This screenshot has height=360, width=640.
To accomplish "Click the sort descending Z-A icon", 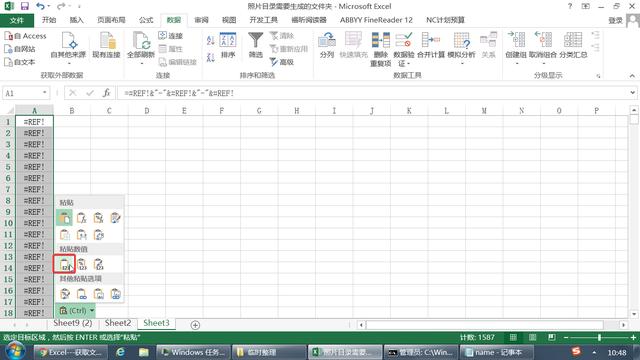I will [x=211, y=57].
